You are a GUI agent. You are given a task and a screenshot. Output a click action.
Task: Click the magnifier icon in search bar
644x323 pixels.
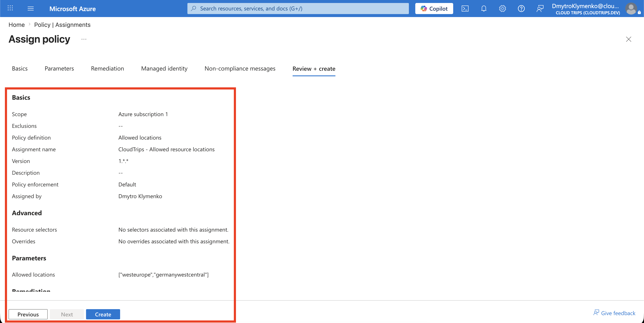(194, 9)
